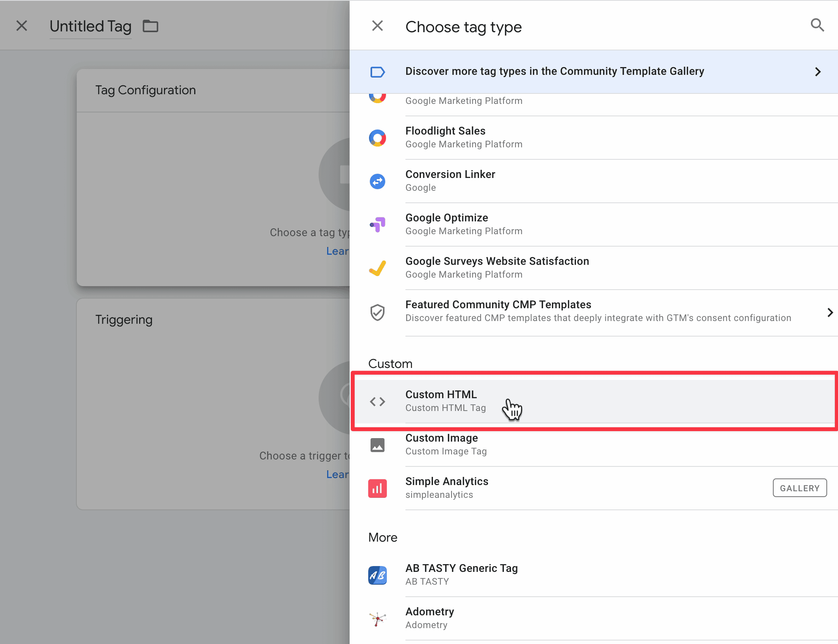Click the partially visible Google Marketing Platform icon
Screen dimensions: 838x644
pos(377,98)
